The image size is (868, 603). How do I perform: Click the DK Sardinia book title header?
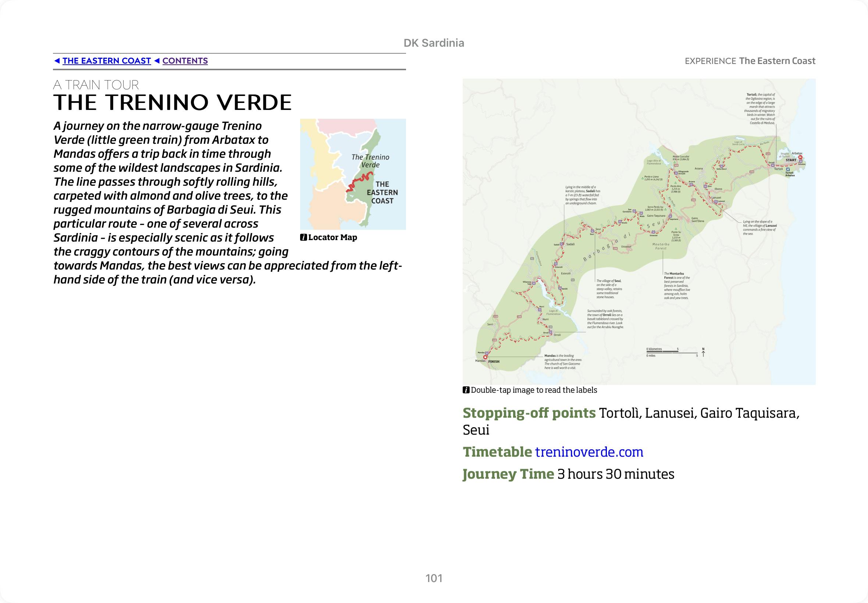pos(433,43)
